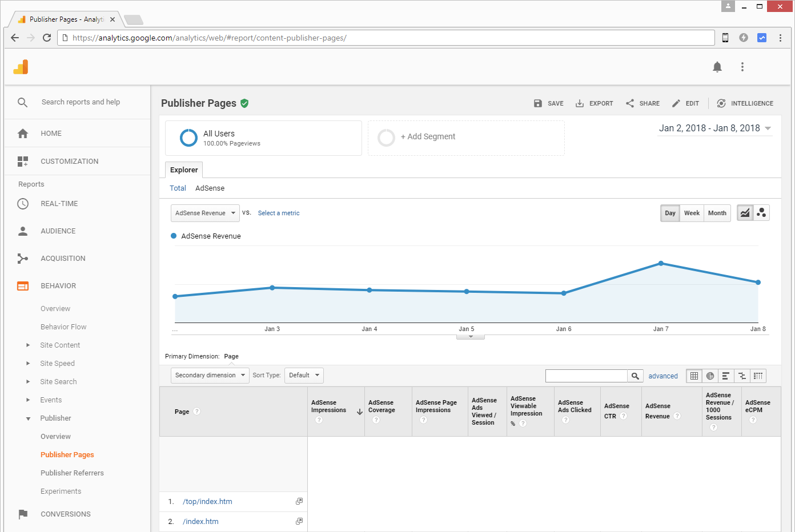This screenshot has width=795, height=532.
Task: Reload the browser page
Action: coord(47,38)
